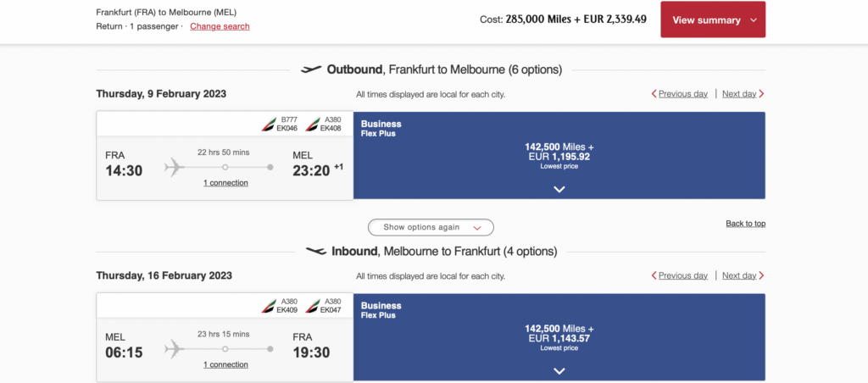Click the plane icon next to MEL 06:15
The width and height of the screenshot is (868, 383).
175,348
